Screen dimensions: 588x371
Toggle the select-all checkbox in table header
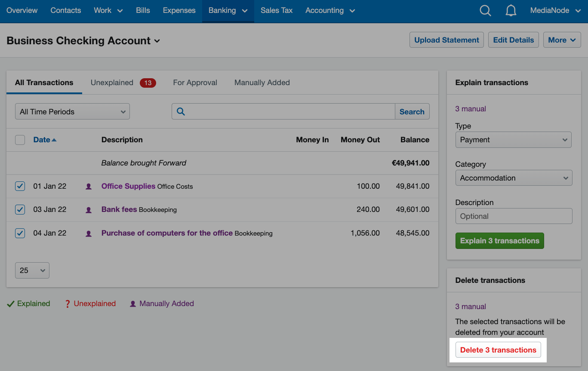click(20, 140)
